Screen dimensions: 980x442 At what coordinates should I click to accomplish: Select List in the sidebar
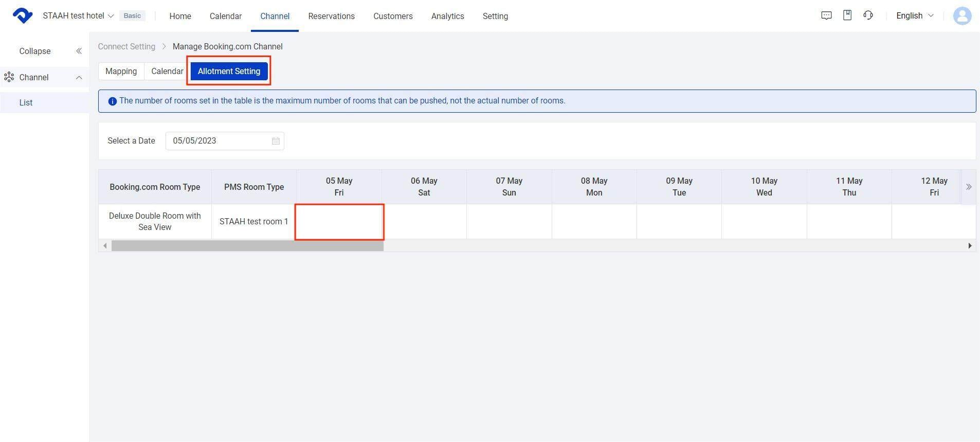26,102
